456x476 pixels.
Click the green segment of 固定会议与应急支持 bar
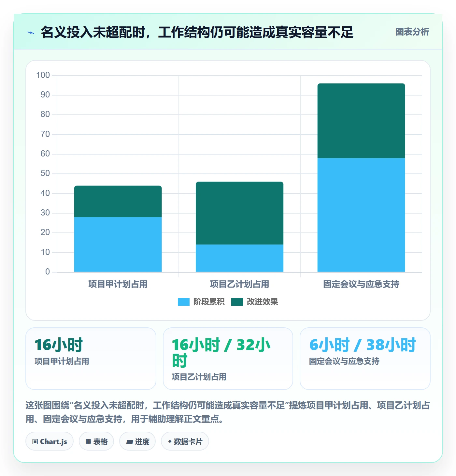click(361, 121)
